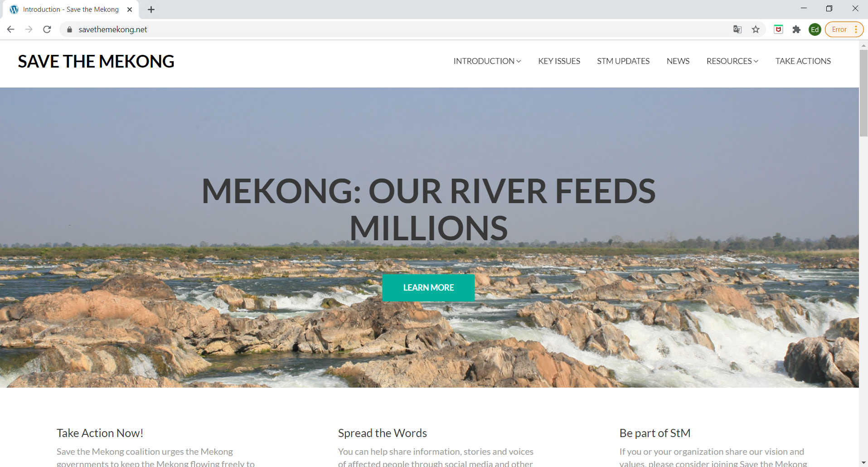Open the NEWS menu item

pos(678,61)
